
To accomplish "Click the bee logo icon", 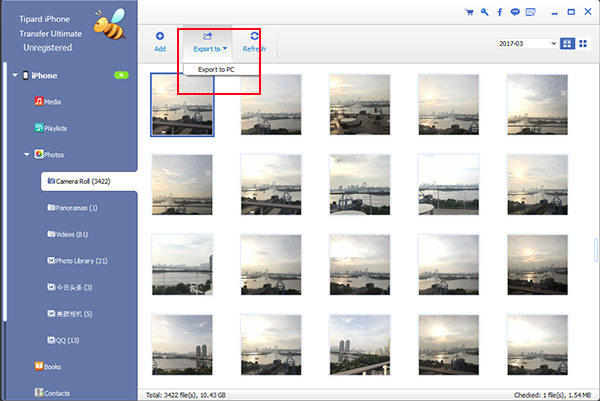I will 109,24.
